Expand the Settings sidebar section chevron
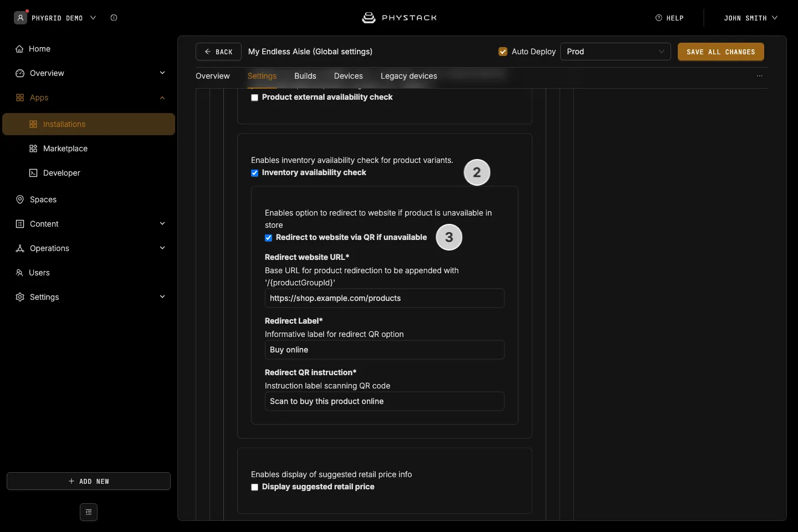 162,297
